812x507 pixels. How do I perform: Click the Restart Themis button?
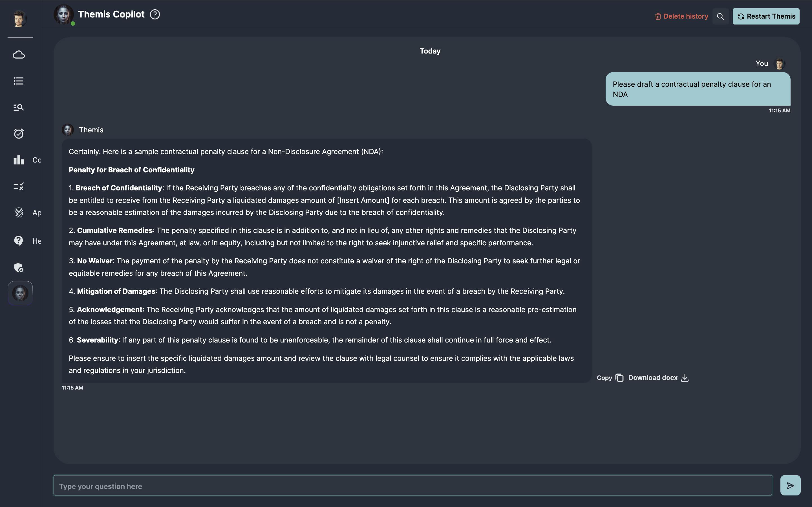[766, 16]
